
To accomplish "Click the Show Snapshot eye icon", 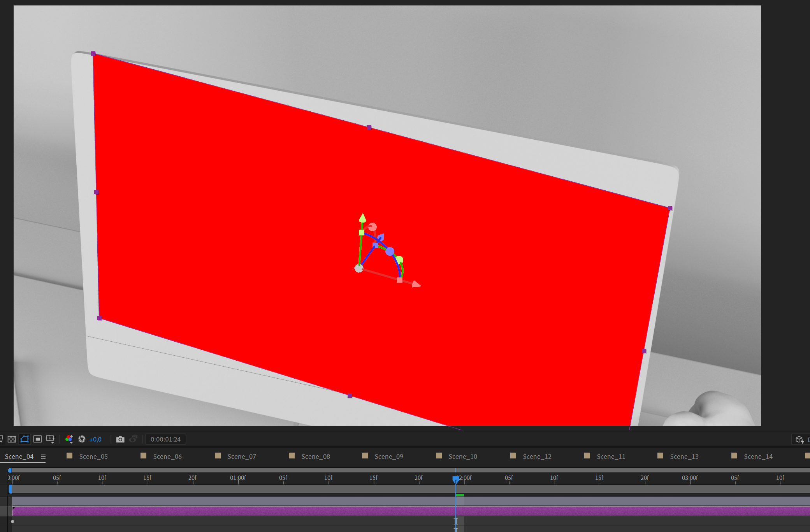I will click(133, 439).
